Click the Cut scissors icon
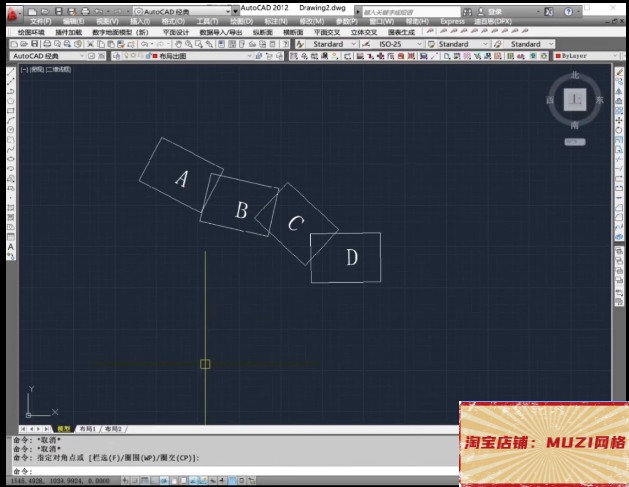Screen dimensions: 629x487 (91, 44)
